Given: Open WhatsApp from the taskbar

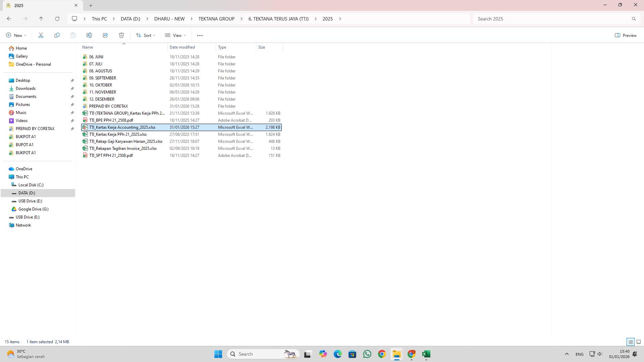Looking at the screenshot, I should point(367,354).
